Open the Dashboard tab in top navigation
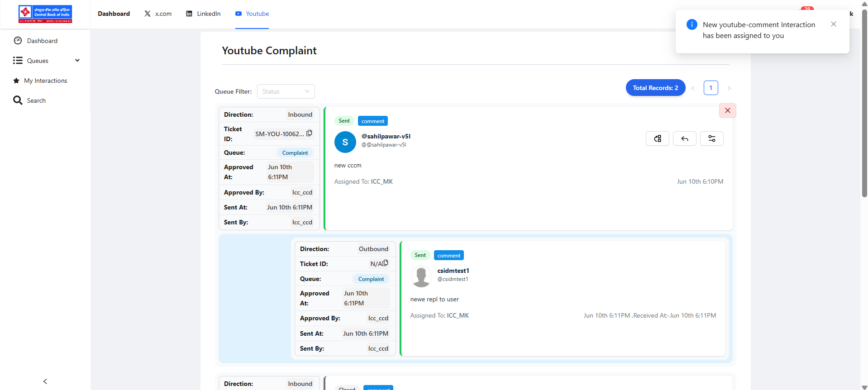The width and height of the screenshot is (868, 390). [x=114, y=14]
